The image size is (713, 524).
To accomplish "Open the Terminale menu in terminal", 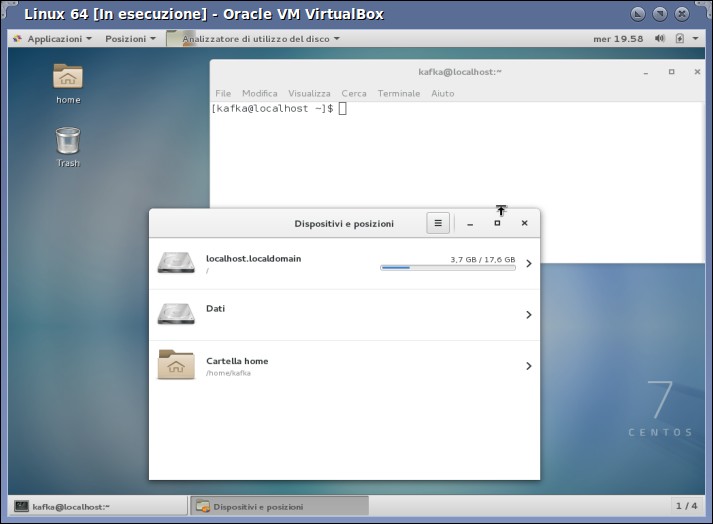I will coord(399,93).
